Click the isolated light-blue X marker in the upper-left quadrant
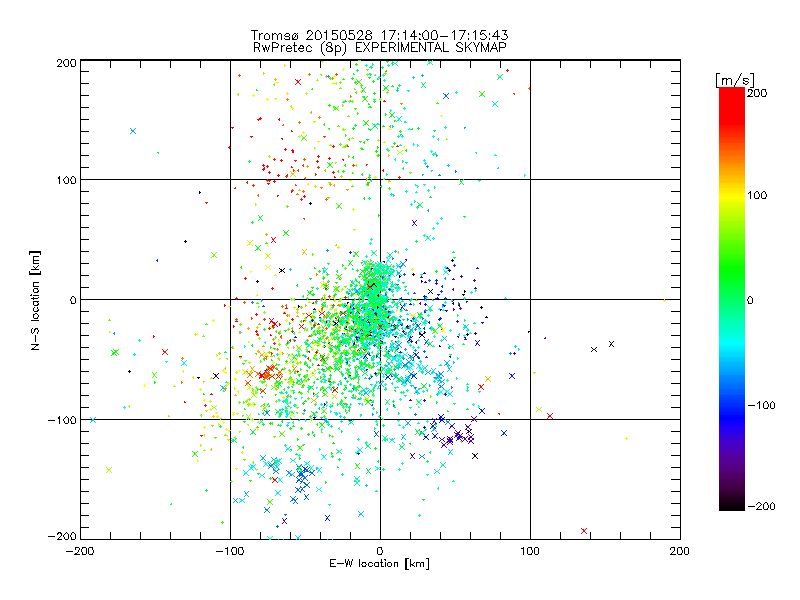Image resolution: width=800 pixels, height=600 pixels. tap(133, 131)
